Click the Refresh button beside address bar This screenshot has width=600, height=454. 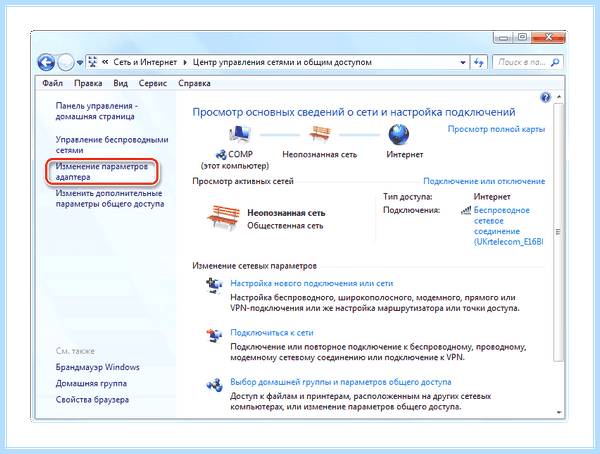[479, 62]
